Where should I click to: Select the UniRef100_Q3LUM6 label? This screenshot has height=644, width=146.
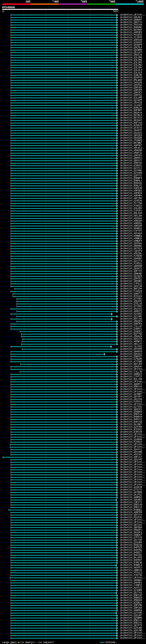click(131, 58)
